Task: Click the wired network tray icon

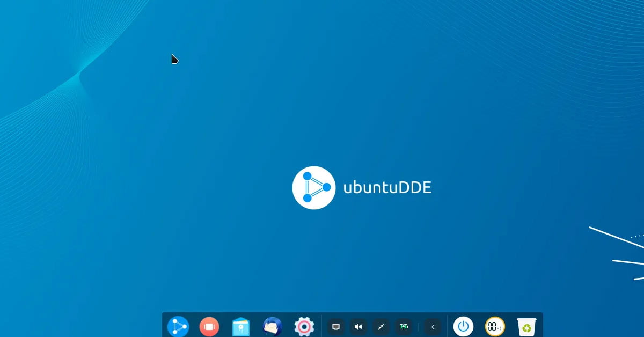Action: coord(336,326)
